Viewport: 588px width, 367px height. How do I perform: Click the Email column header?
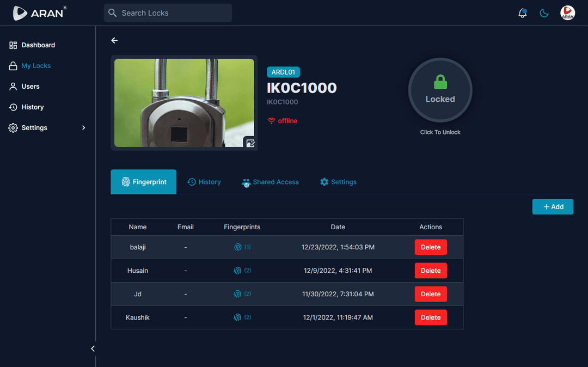pyautogui.click(x=186, y=227)
